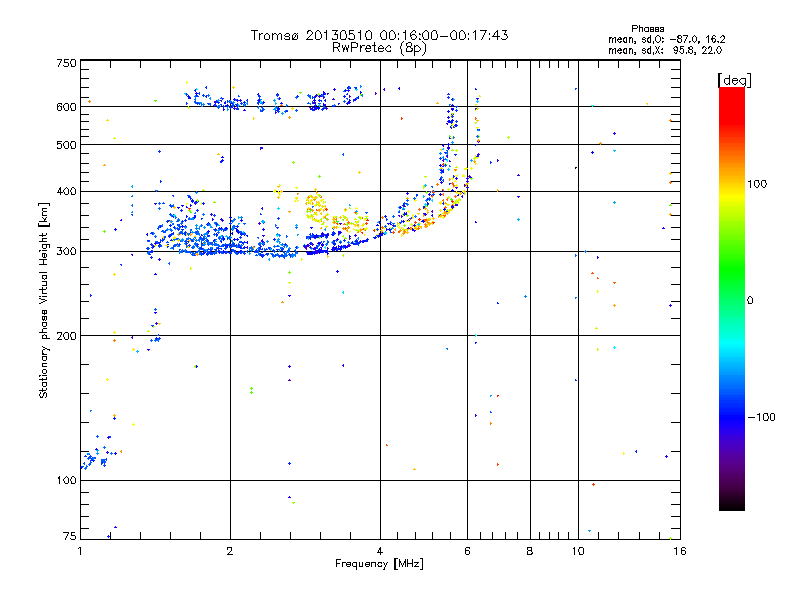The width and height of the screenshot is (800, 600).
Task: Click the 'mean, sd,O: -87.0, 16.2' statistics line
Action: (x=666, y=39)
